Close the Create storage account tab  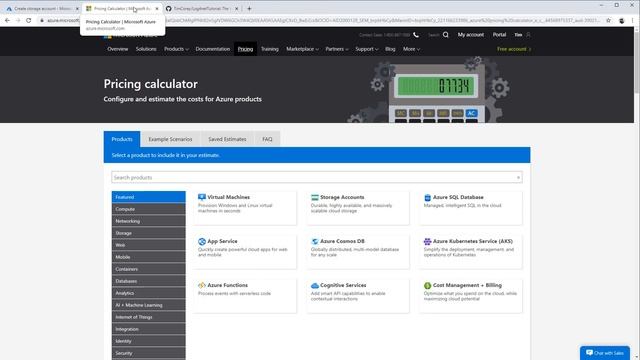pos(77,8)
